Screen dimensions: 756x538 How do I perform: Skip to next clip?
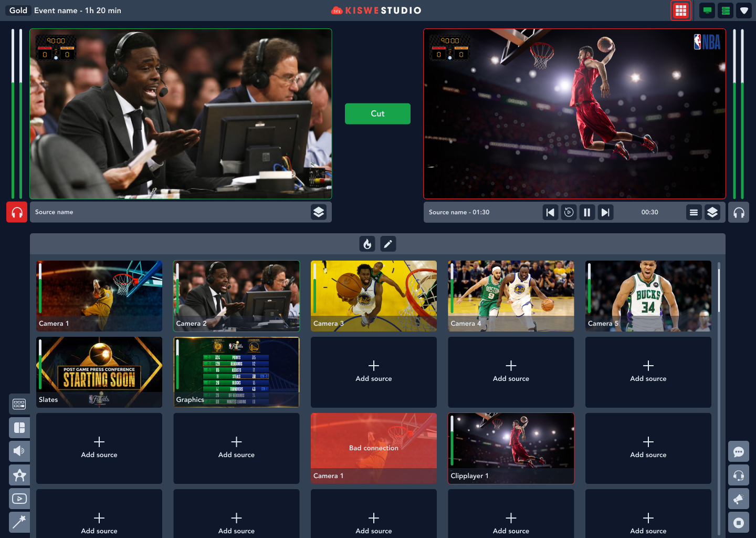coord(605,212)
